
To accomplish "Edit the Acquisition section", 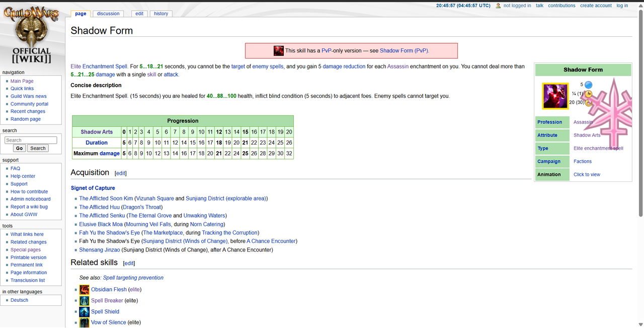I will (121, 173).
